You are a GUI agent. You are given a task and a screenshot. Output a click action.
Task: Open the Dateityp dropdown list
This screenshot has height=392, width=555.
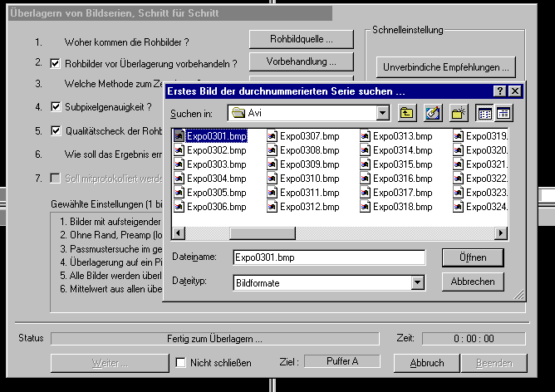[417, 282]
